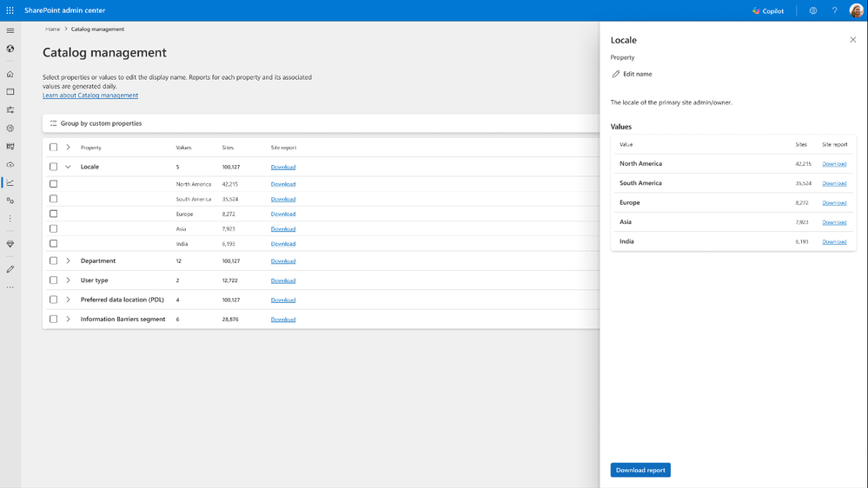The image size is (868, 488).
Task: Open Copilot from the top bar
Action: click(768, 11)
